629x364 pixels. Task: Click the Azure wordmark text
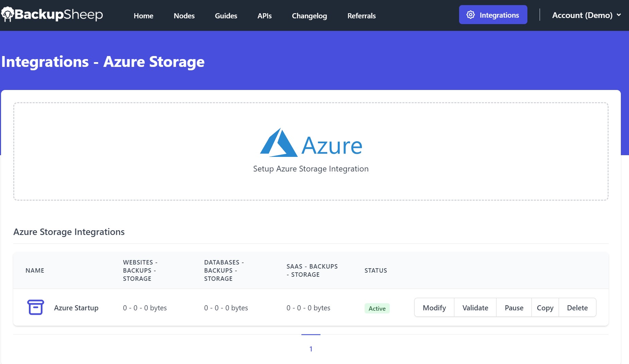pyautogui.click(x=332, y=145)
